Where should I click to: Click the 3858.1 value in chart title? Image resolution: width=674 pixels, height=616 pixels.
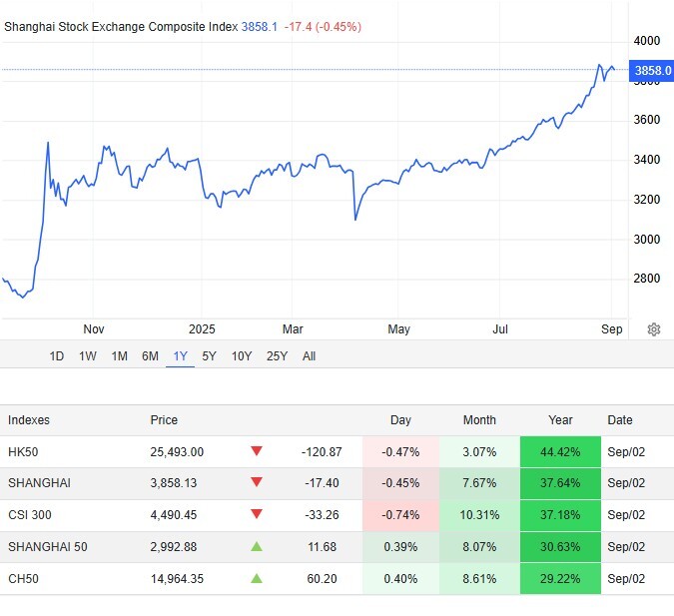tap(260, 27)
